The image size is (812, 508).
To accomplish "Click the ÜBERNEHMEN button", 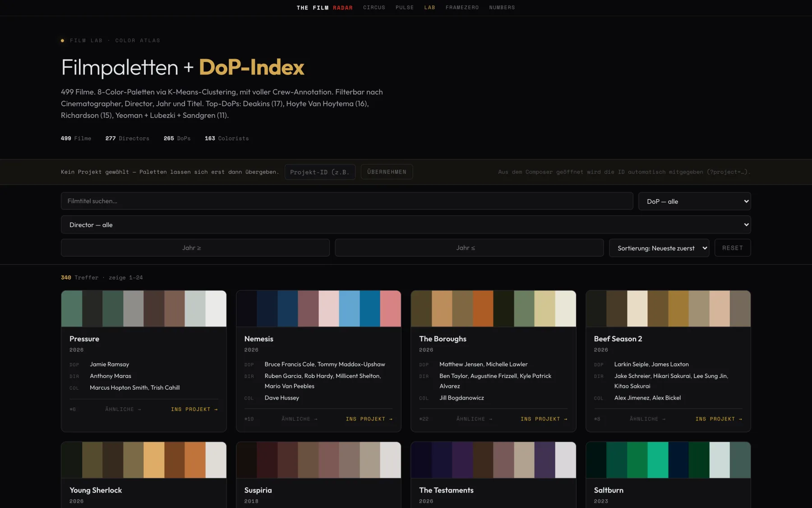I will 387,172.
